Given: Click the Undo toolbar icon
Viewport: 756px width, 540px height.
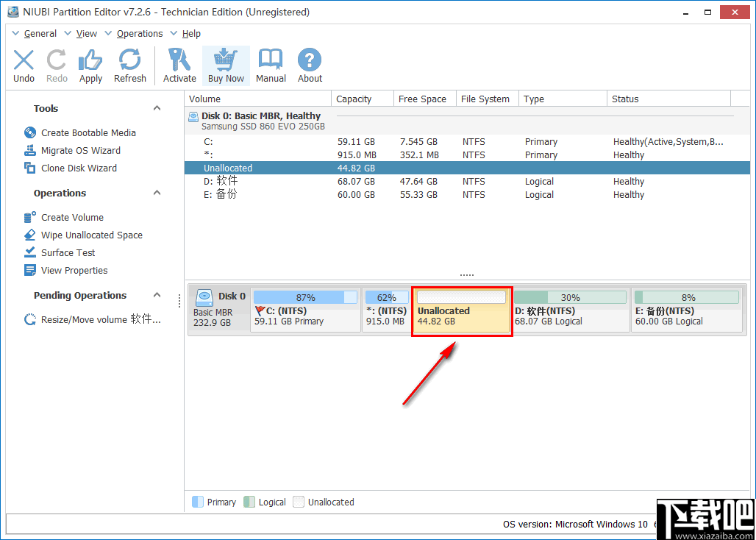Looking at the screenshot, I should [x=23, y=65].
